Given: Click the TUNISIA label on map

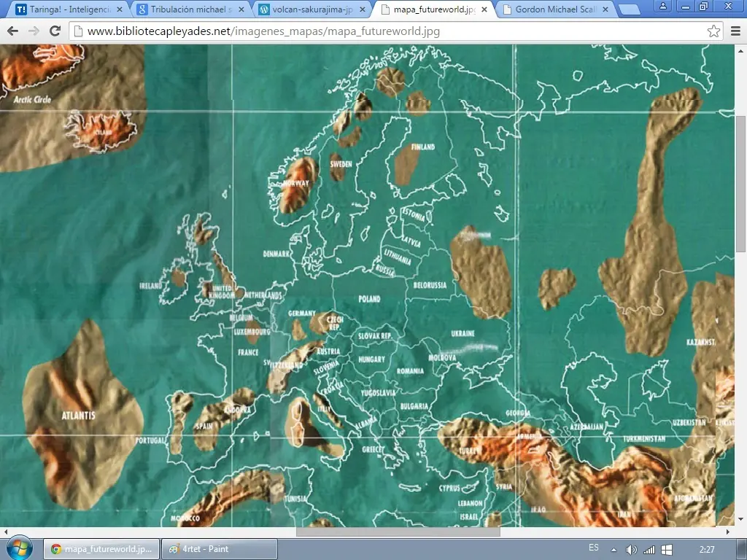Looking at the screenshot, I should point(295,499).
